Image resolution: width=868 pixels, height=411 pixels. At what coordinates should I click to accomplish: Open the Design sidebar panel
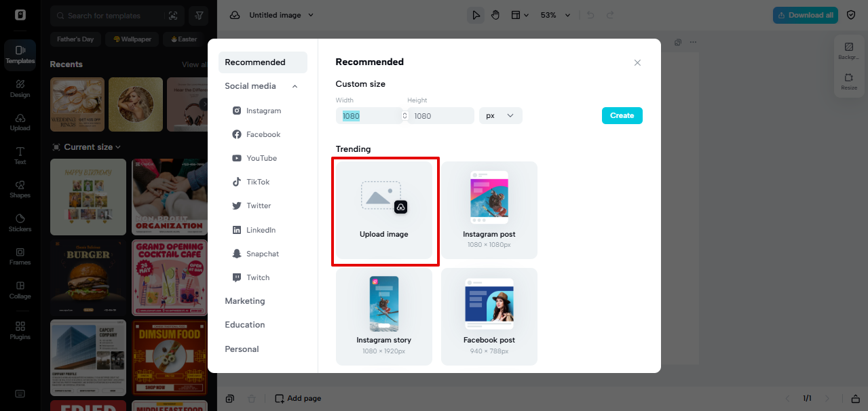[20, 88]
